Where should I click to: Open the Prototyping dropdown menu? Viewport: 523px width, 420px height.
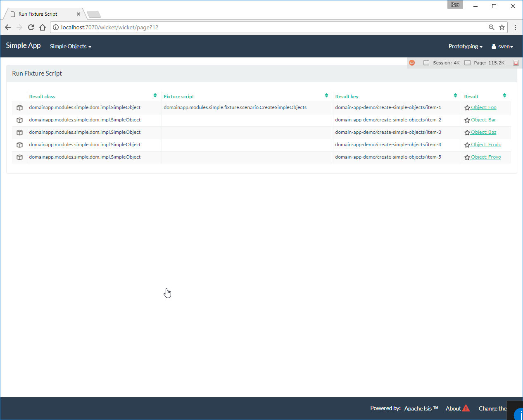465,46
